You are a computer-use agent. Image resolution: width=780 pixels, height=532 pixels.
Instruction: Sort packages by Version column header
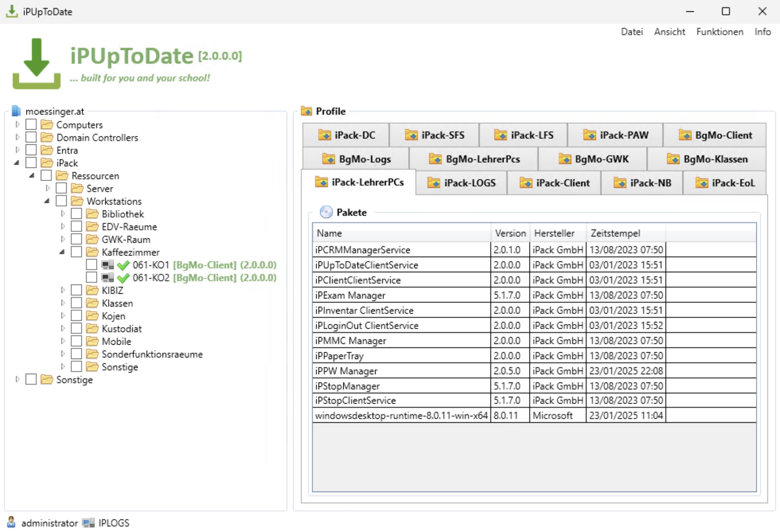[510, 233]
